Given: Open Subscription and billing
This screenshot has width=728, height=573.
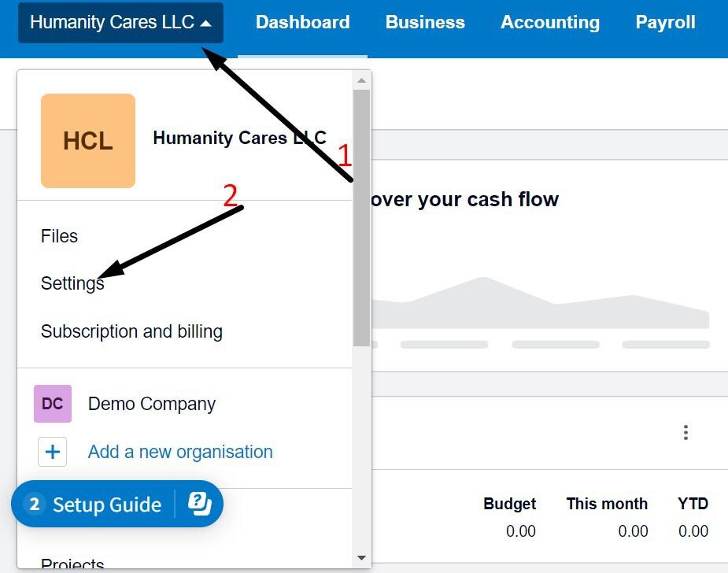Looking at the screenshot, I should [x=131, y=331].
